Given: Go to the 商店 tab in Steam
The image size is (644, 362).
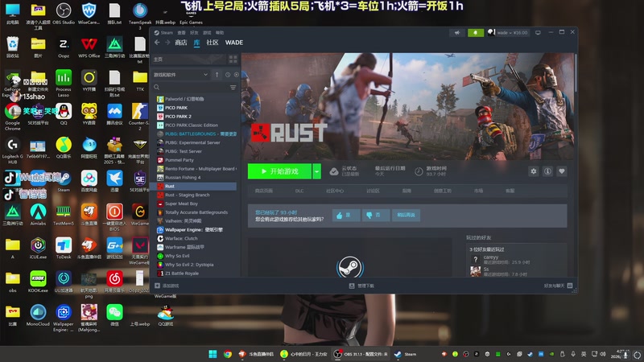Looking at the screenshot, I should click(180, 43).
